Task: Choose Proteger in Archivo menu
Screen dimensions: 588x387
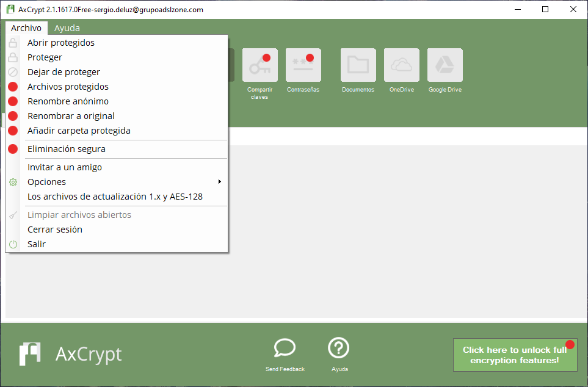Action: coord(45,57)
